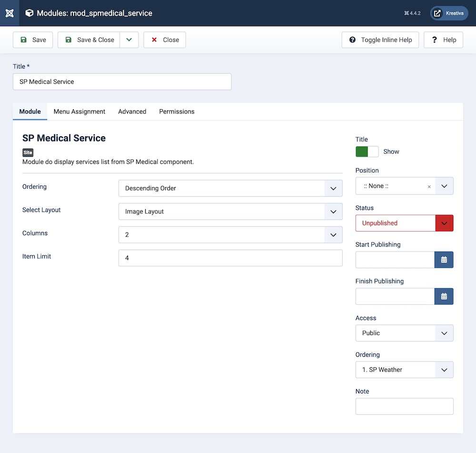The width and height of the screenshot is (476, 453).
Task: Click the Kreativa external site icon
Action: pos(437,13)
